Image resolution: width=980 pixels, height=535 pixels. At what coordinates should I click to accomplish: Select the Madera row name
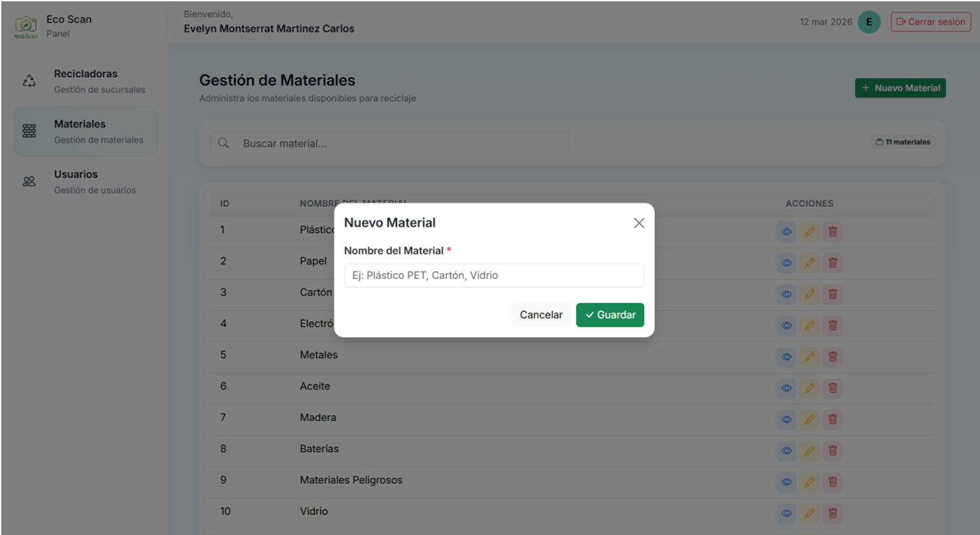318,417
